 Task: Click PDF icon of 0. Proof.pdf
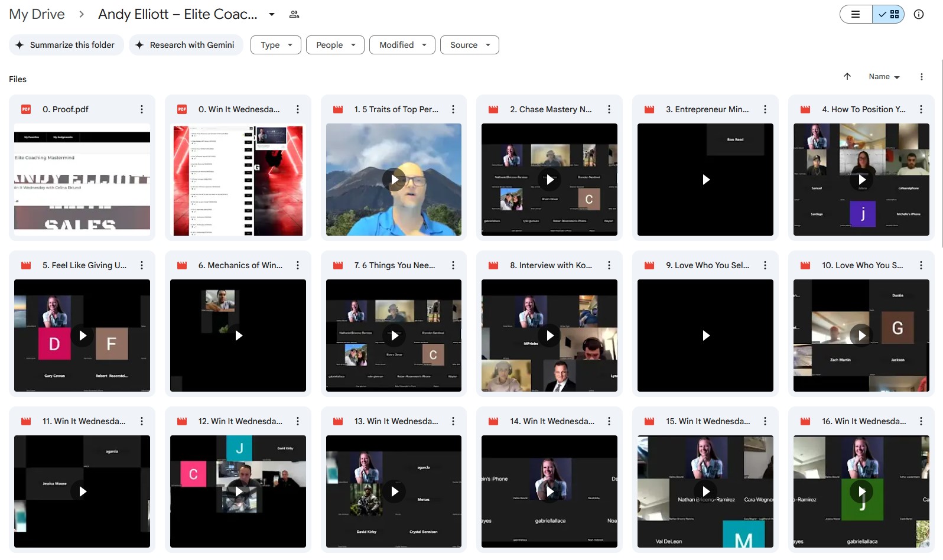(26, 109)
